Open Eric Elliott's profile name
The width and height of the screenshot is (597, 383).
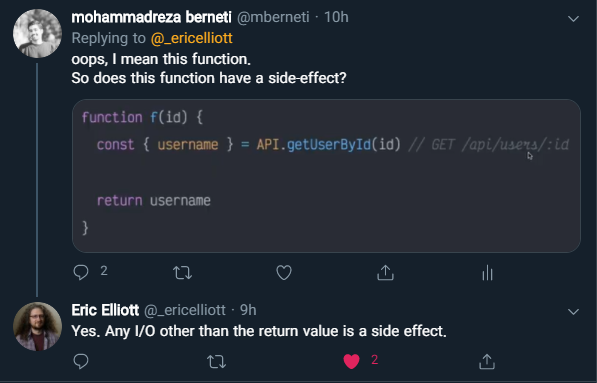pos(105,310)
